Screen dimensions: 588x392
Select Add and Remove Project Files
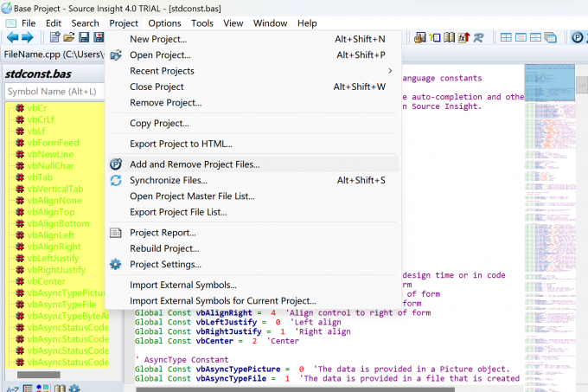point(194,164)
